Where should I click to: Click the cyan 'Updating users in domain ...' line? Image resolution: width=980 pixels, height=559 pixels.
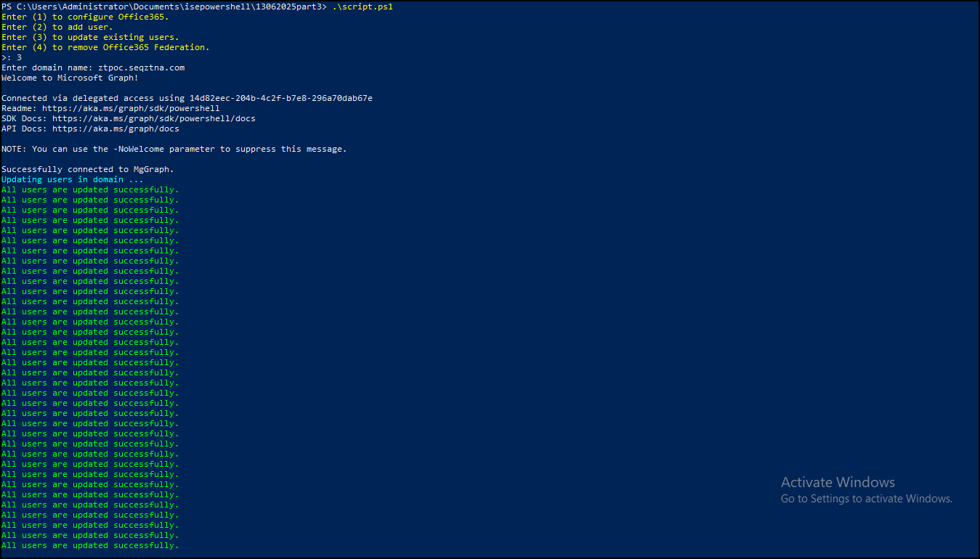[72, 179]
